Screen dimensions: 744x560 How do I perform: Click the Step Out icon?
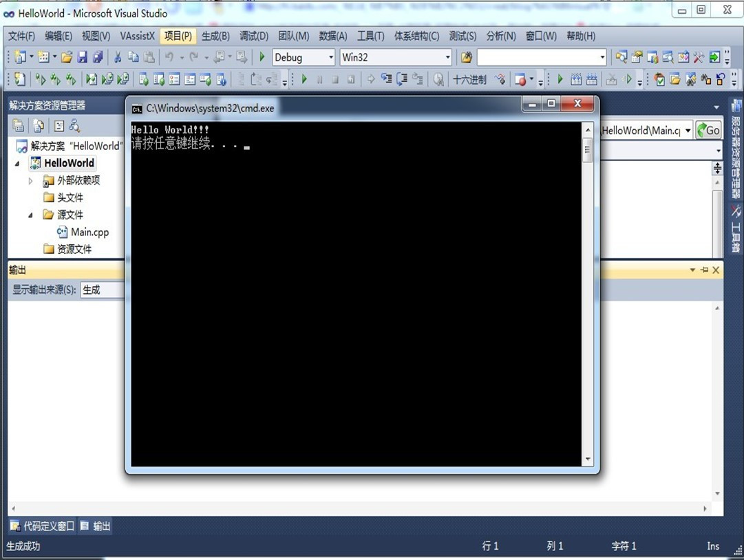tap(418, 79)
